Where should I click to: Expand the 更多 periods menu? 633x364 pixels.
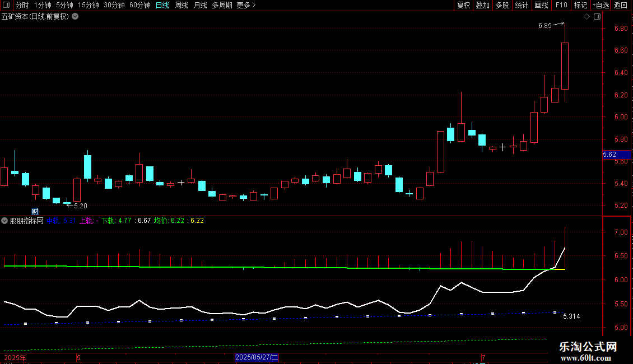[246, 5]
